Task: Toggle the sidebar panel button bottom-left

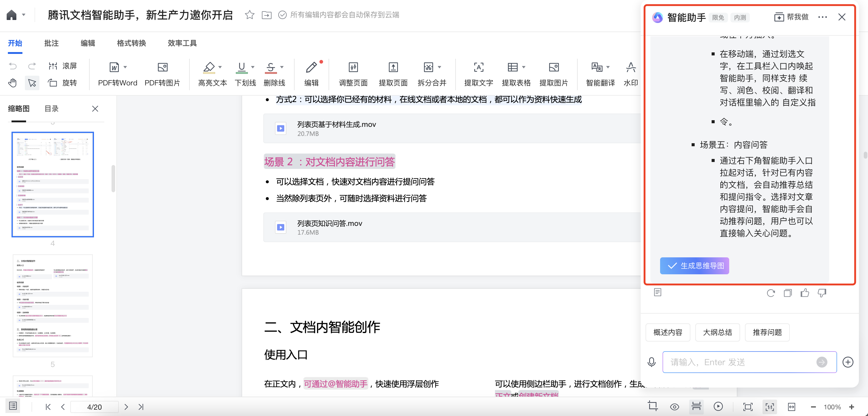Action: (x=13, y=406)
